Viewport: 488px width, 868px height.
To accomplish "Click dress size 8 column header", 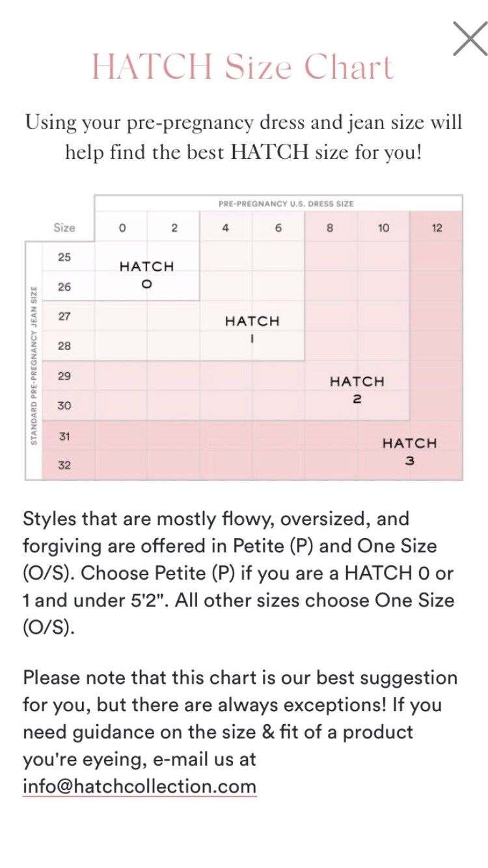I will pyautogui.click(x=331, y=228).
